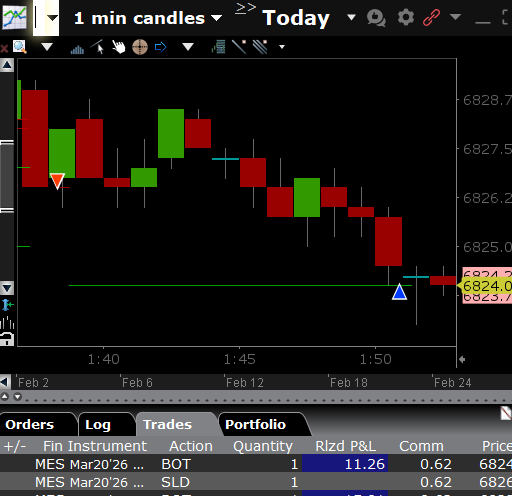The height and width of the screenshot is (496, 512).
Task: Select the BOT trade row action cell
Action: point(176,464)
